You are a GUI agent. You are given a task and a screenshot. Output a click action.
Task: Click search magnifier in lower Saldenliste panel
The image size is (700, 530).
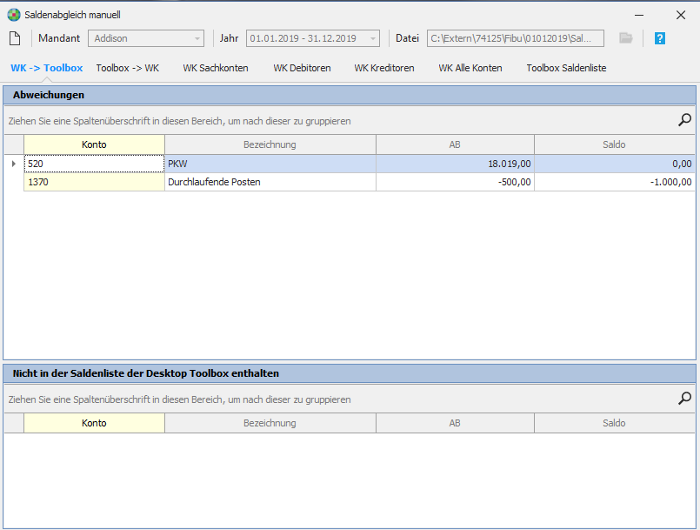(x=684, y=398)
